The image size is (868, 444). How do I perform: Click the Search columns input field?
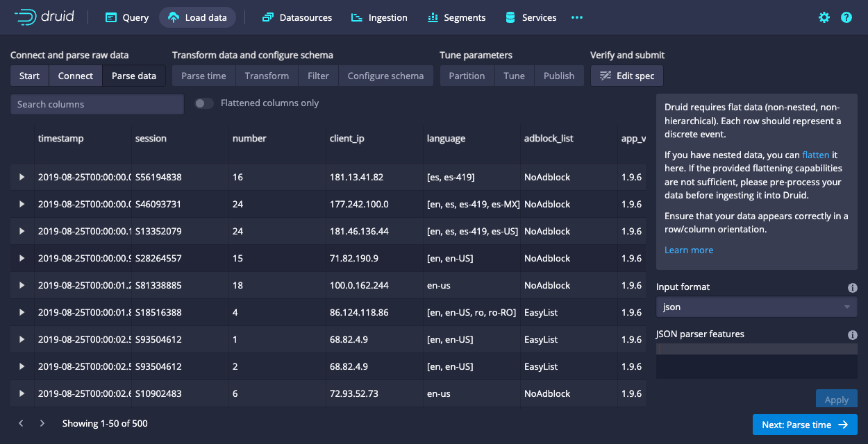pyautogui.click(x=97, y=104)
